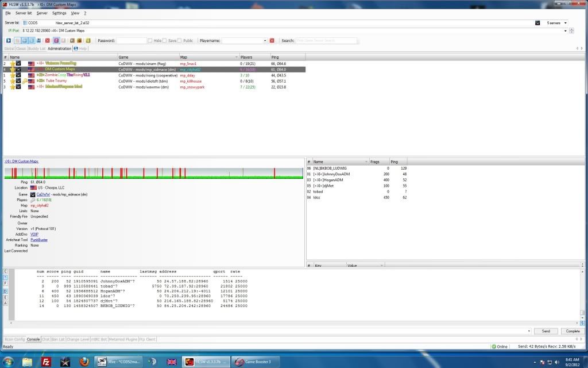Click the 'D' console side button

pos(6,292)
